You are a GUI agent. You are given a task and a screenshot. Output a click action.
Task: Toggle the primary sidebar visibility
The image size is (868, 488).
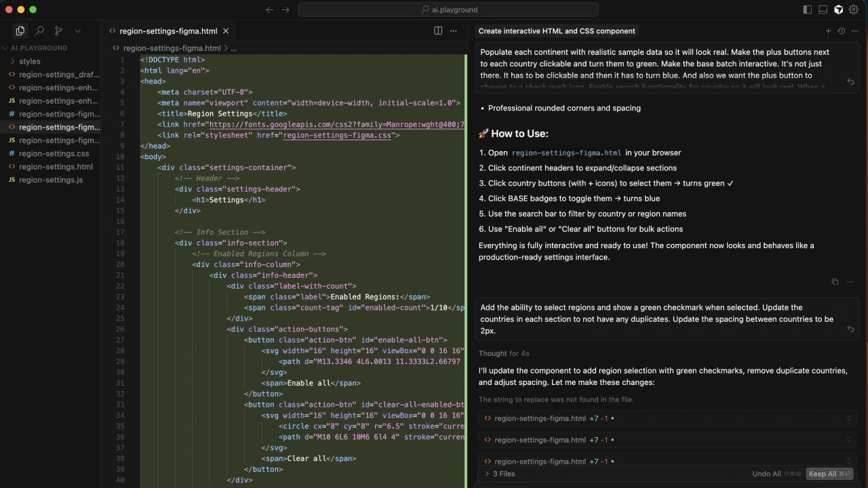coord(807,9)
